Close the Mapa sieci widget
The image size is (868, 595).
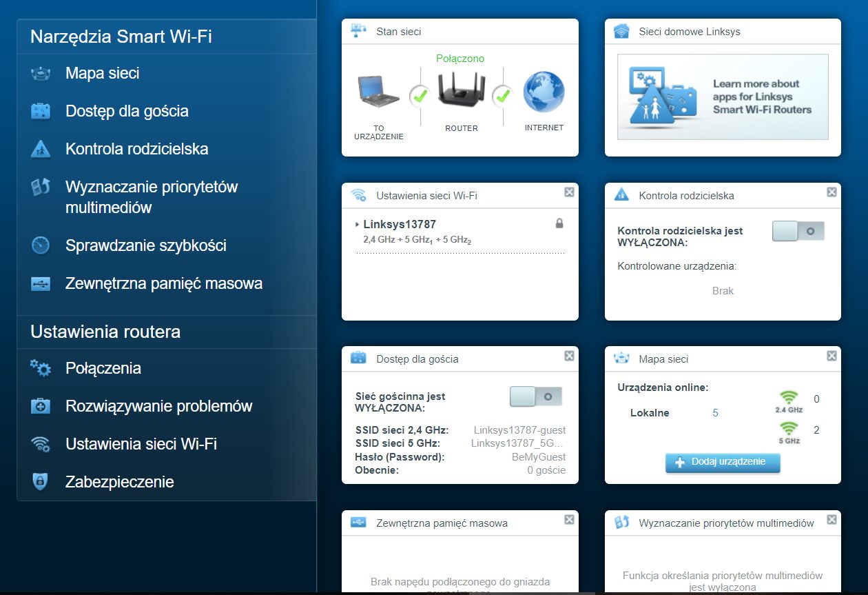831,356
